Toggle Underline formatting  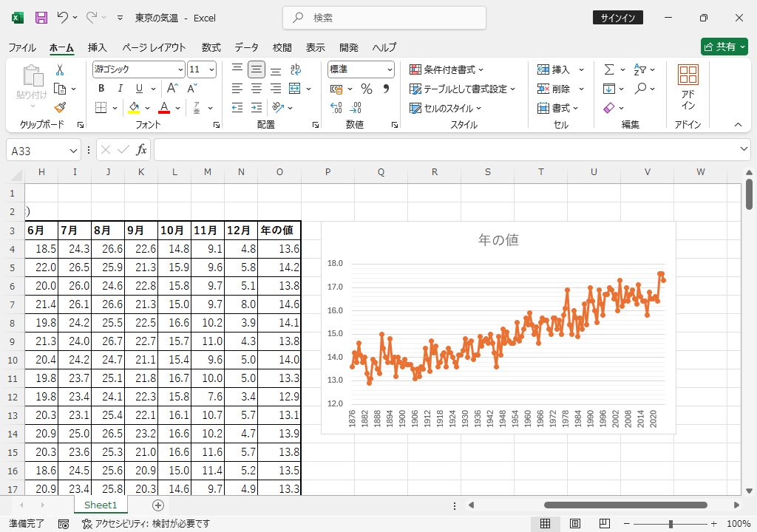point(139,89)
